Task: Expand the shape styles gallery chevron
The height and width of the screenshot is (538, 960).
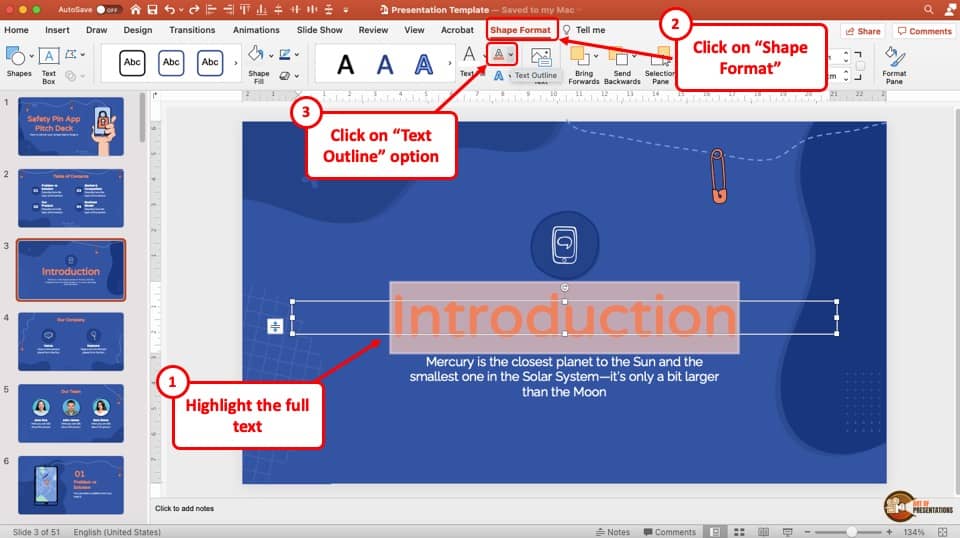Action: point(236,63)
